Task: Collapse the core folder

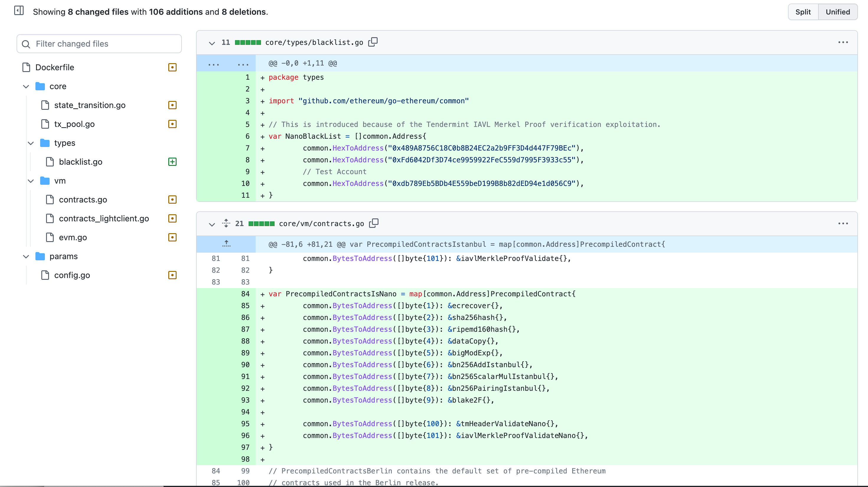Action: coord(26,86)
